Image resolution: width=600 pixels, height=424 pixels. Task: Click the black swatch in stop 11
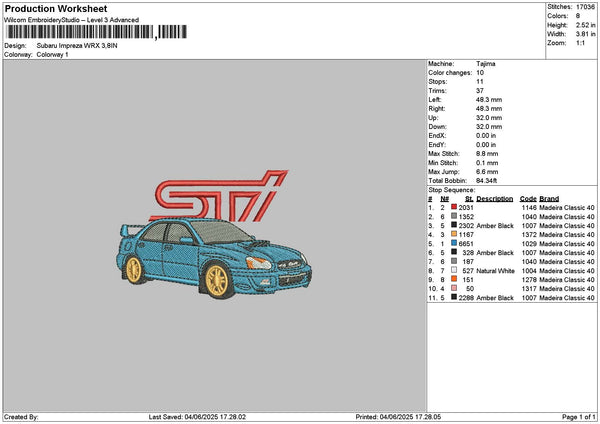click(x=454, y=297)
